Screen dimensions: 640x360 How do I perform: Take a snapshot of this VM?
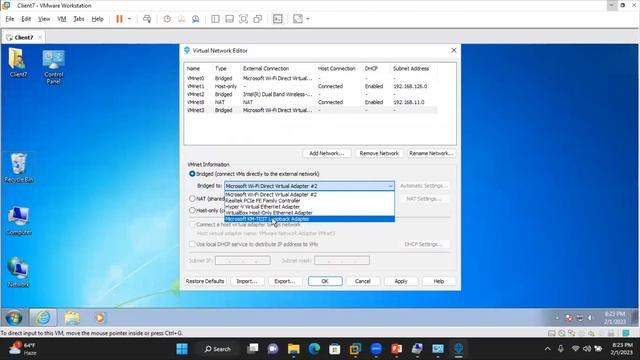point(167,19)
